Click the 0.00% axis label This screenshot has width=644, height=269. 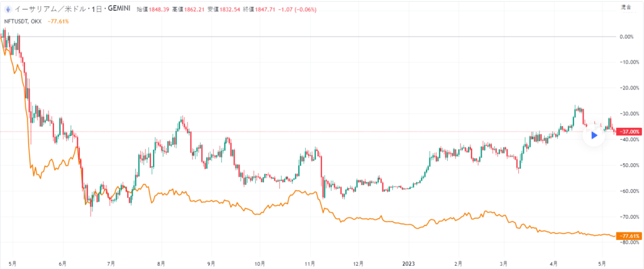626,37
